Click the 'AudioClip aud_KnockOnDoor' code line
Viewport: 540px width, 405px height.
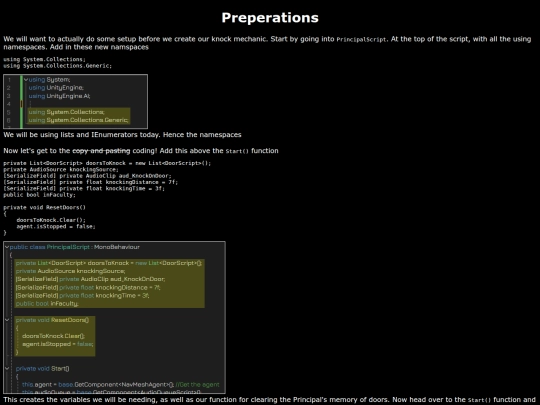pos(87,176)
